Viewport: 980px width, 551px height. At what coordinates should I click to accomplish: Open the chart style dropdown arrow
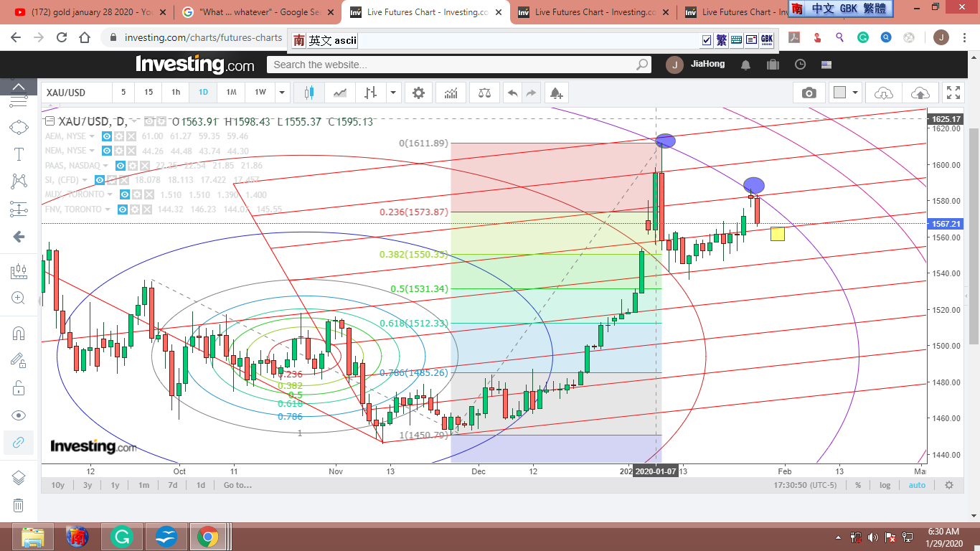[393, 93]
